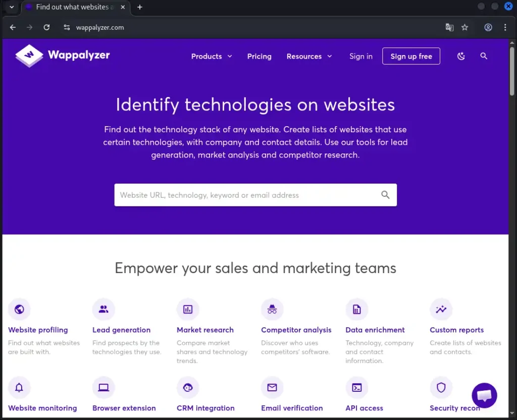Open the browser tab search chevron
This screenshot has width=517, height=420.
click(11, 7)
